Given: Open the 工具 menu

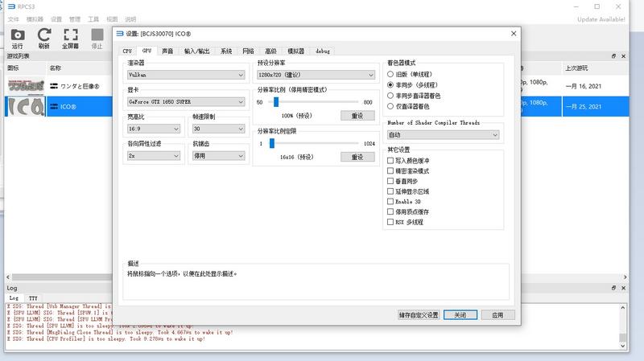Looking at the screenshot, I should pyautogui.click(x=93, y=19).
